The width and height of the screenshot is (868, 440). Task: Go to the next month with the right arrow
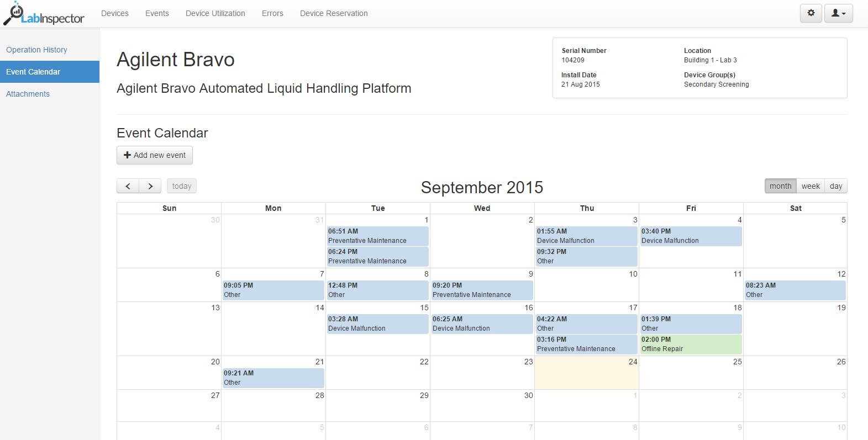(150, 186)
